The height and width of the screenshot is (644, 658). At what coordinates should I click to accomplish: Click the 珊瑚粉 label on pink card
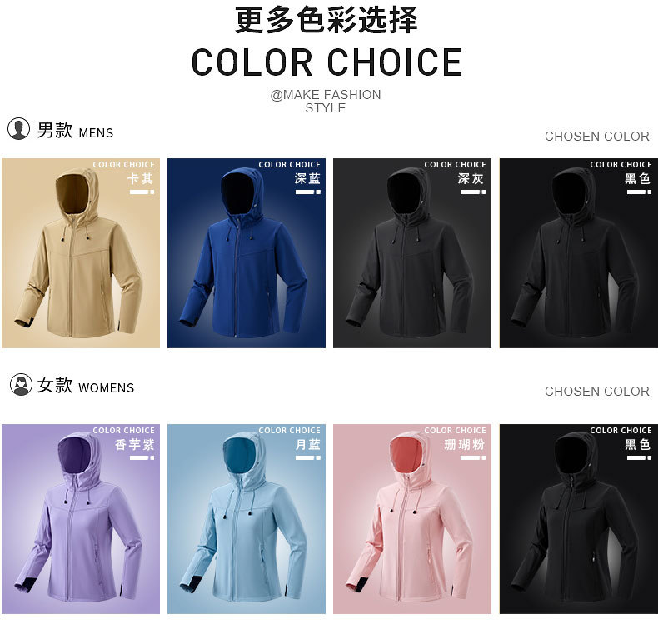click(465, 444)
